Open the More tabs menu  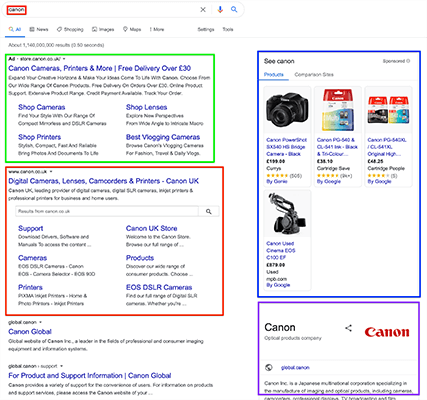pos(157,29)
